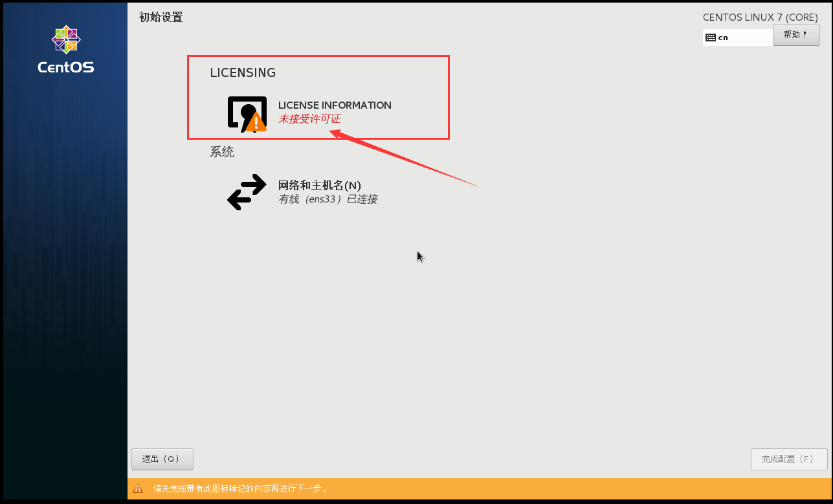Click the warning message text in orange bar
The height and width of the screenshot is (504, 833).
[241, 489]
